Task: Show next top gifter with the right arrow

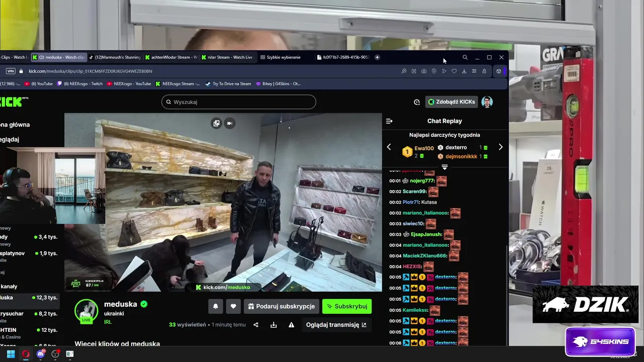Action: tap(500, 147)
